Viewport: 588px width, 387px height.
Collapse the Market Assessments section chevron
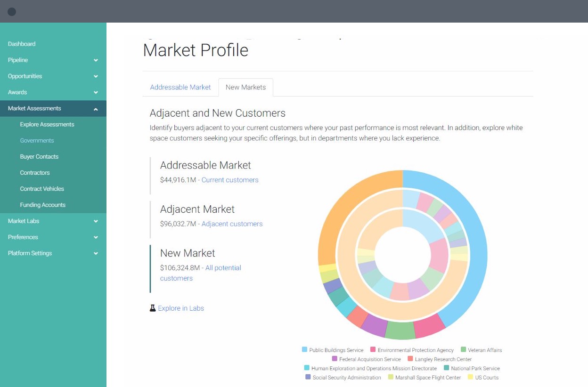click(96, 109)
